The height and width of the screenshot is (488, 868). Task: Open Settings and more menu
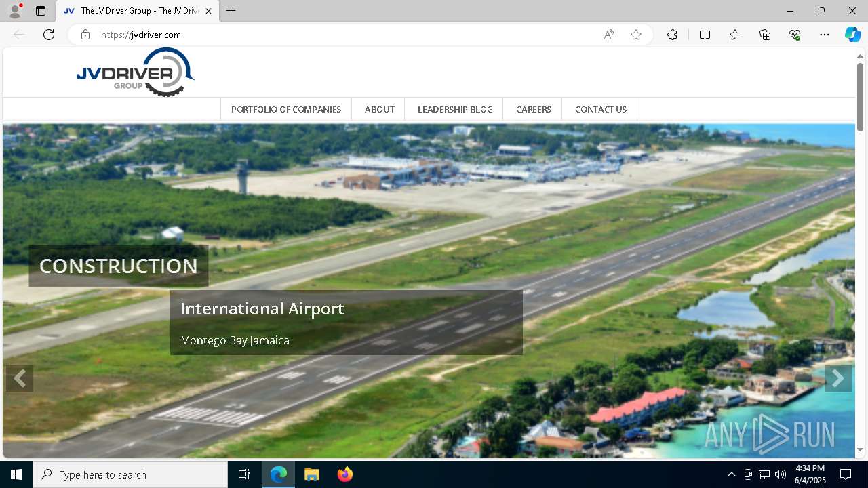[825, 35]
